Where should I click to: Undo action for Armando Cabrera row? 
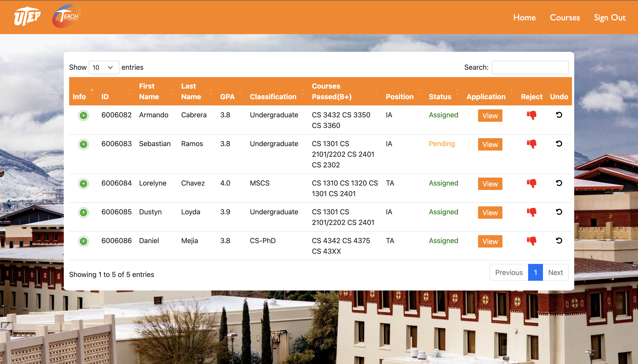pyautogui.click(x=559, y=115)
